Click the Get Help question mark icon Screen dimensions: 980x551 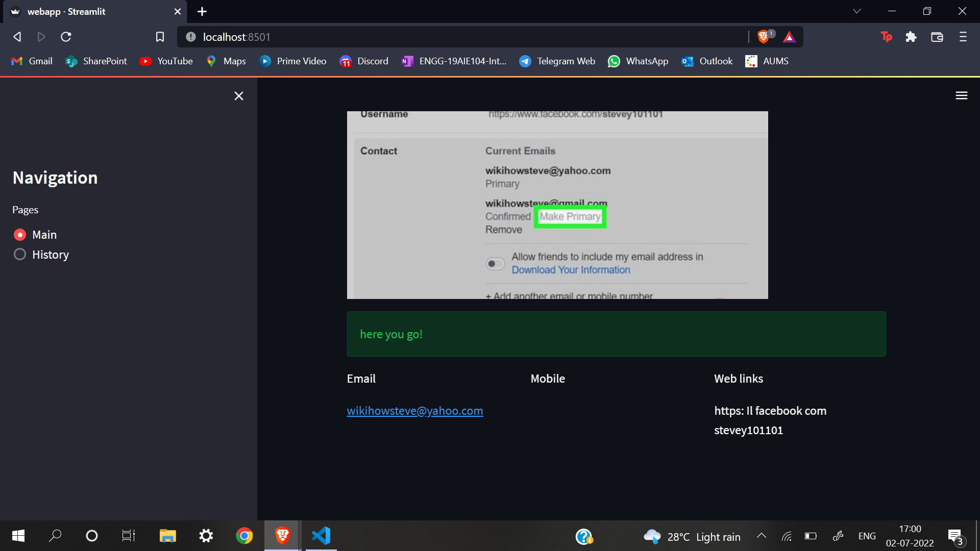click(584, 536)
